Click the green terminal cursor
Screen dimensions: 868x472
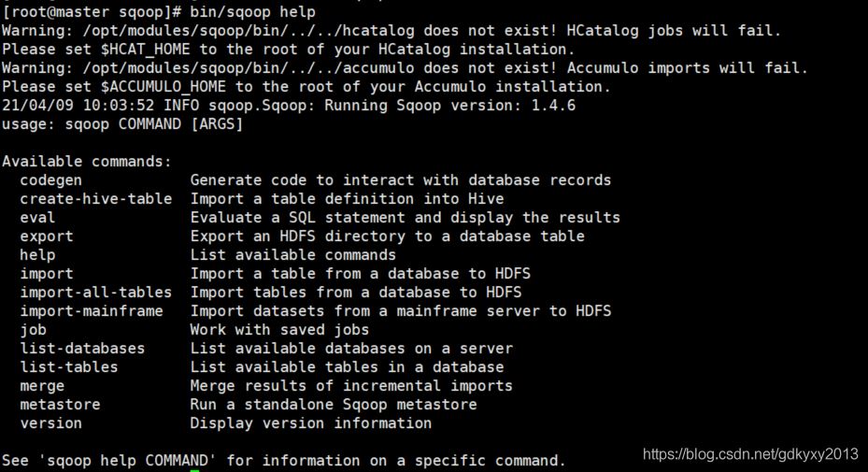194,469
